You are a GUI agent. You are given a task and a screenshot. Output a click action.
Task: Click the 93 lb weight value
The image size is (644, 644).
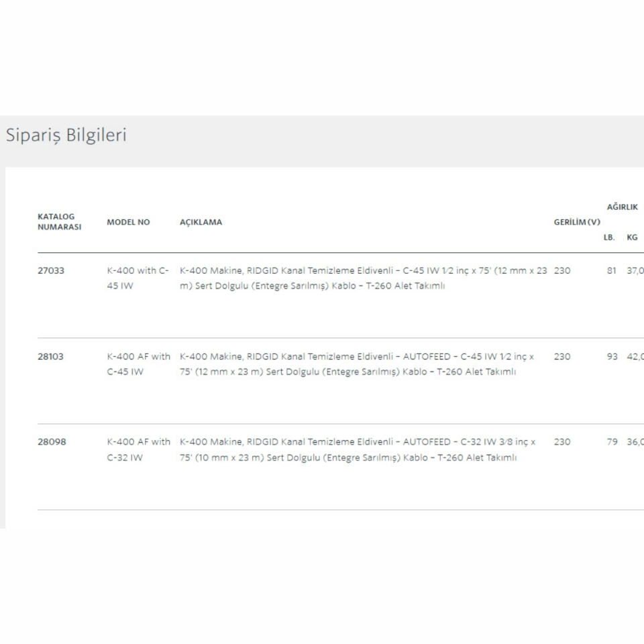(612, 357)
